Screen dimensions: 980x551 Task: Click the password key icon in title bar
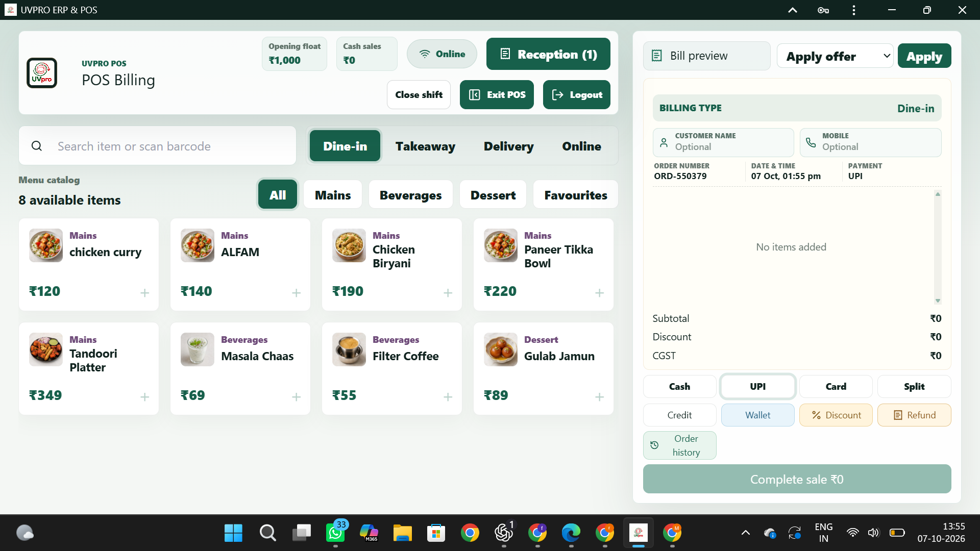pos(823,10)
